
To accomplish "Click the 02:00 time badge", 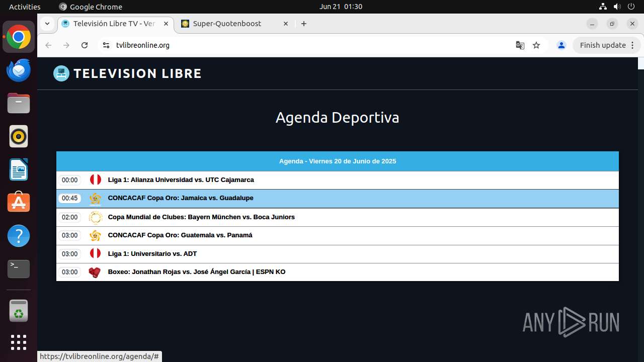I will click(x=70, y=217).
